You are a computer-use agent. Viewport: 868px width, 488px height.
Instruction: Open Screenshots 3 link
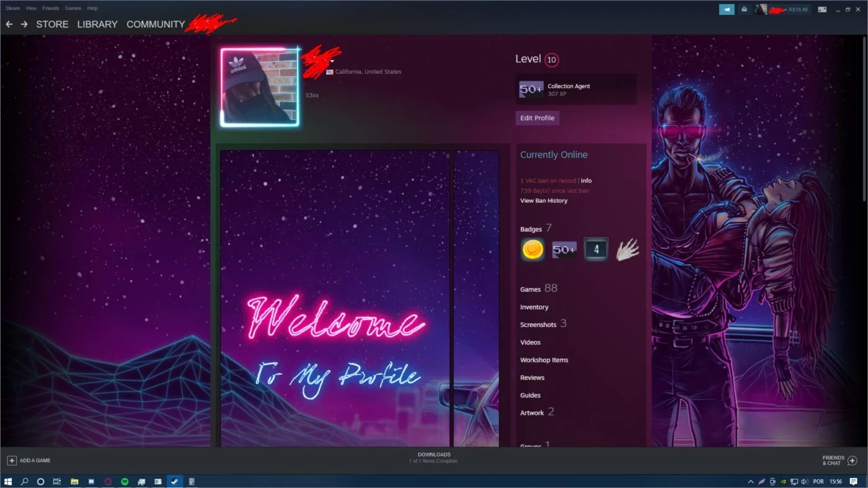tap(543, 324)
